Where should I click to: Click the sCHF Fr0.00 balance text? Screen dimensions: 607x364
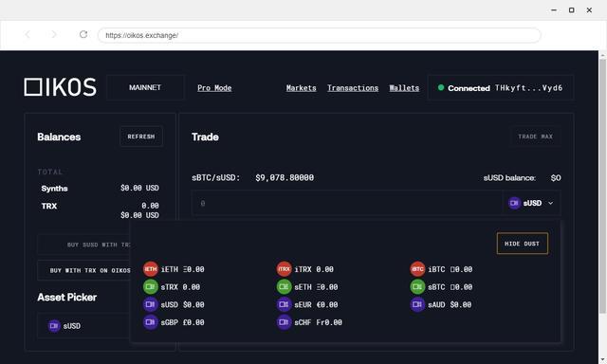[329, 322]
